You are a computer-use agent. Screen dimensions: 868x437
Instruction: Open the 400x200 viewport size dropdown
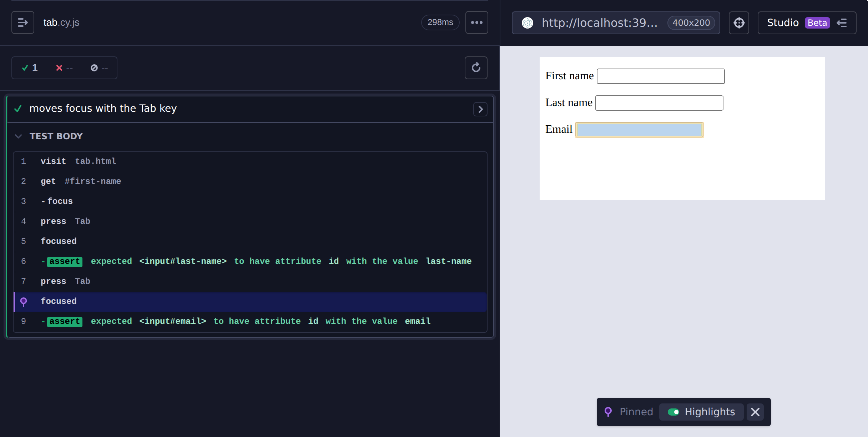coord(691,23)
